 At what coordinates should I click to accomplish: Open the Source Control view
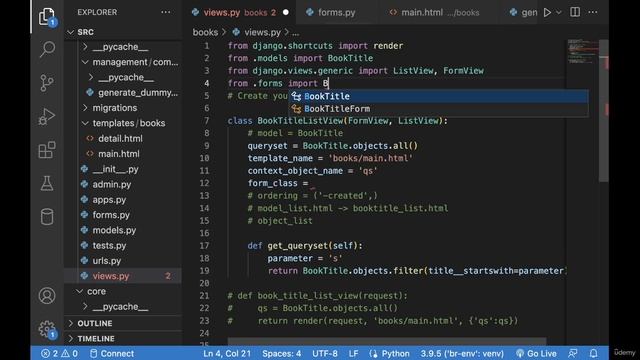point(47,83)
